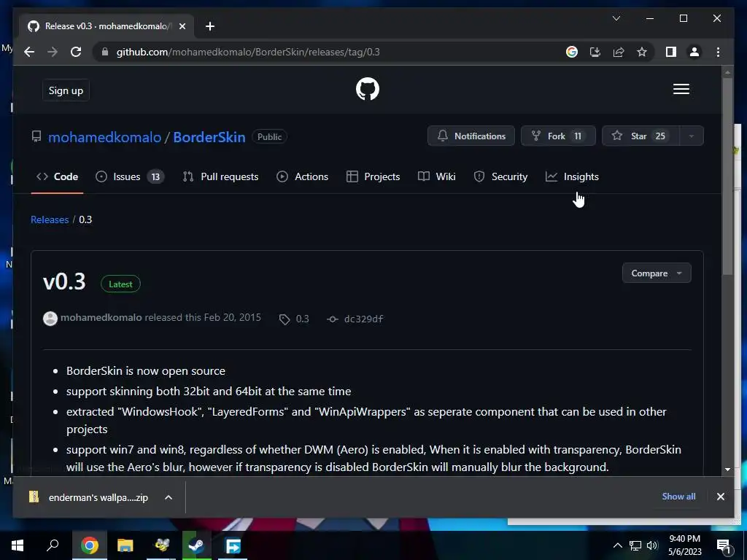
Task: Open the Wiki tab
Action: pos(436,176)
